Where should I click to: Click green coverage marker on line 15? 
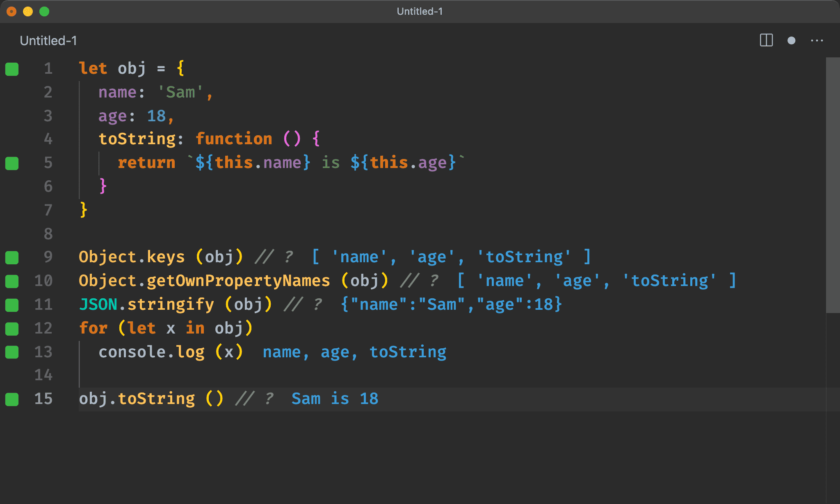(12, 399)
